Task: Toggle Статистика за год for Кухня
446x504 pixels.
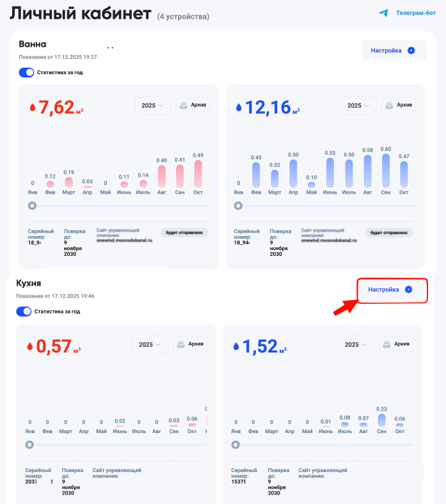Action: [24, 311]
